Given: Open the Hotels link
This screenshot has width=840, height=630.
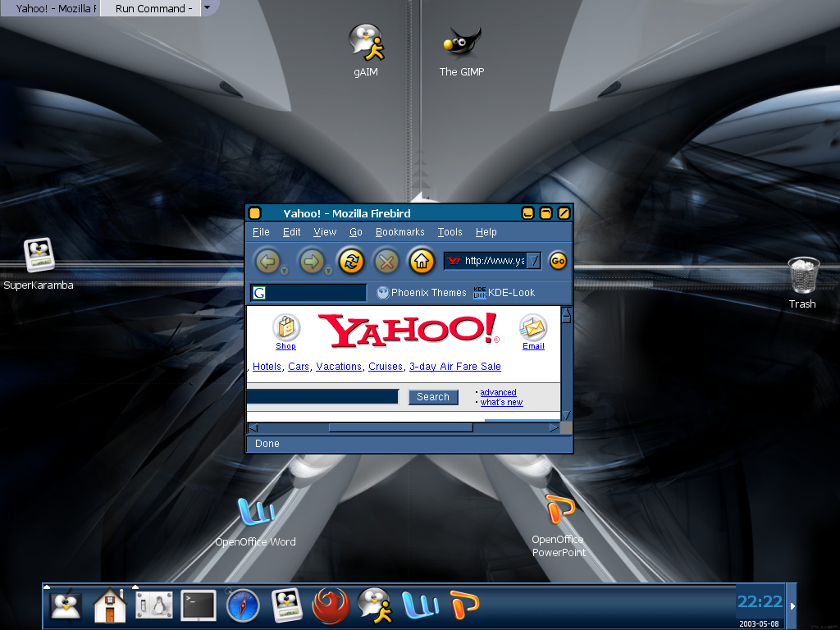Looking at the screenshot, I should [x=267, y=367].
